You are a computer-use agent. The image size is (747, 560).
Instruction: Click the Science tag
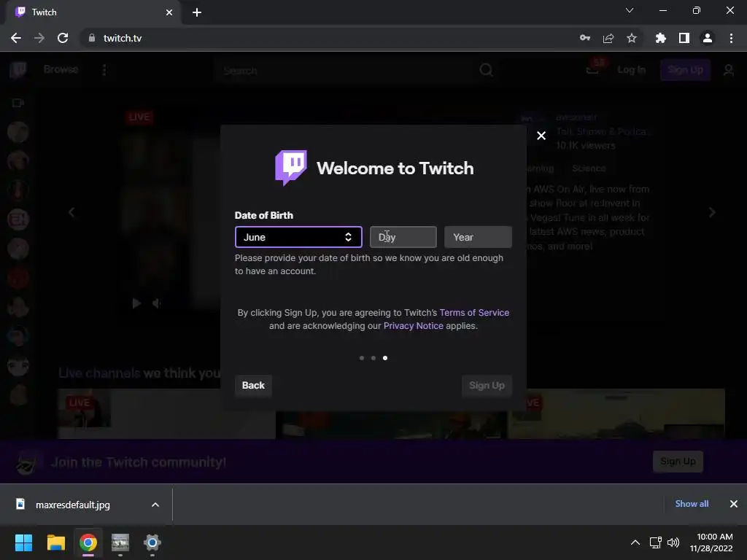pyautogui.click(x=589, y=168)
